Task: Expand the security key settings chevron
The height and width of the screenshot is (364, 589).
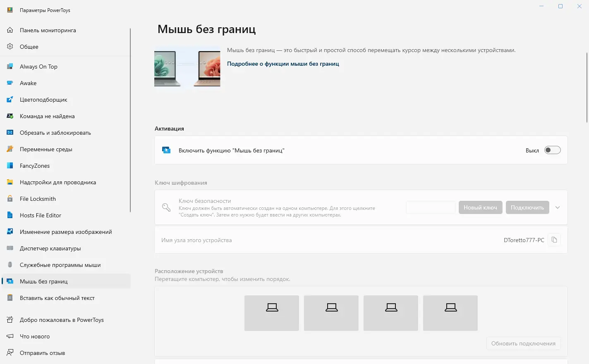Action: 558,207
